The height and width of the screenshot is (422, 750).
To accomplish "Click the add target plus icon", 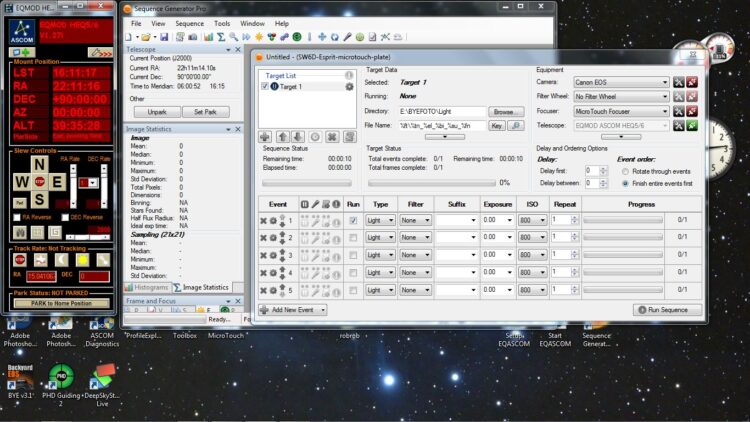I will coord(265,137).
